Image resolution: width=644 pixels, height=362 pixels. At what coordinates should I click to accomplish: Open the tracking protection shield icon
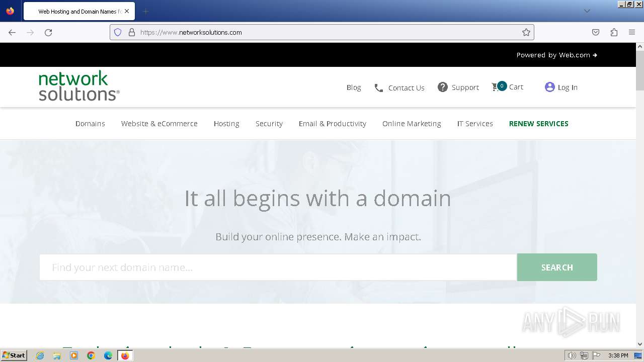118,32
